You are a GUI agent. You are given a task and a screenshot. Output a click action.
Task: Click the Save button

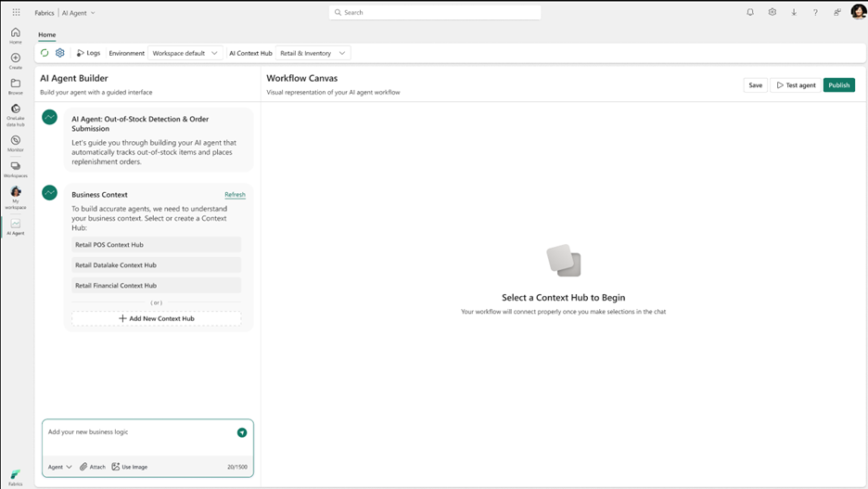(x=755, y=85)
